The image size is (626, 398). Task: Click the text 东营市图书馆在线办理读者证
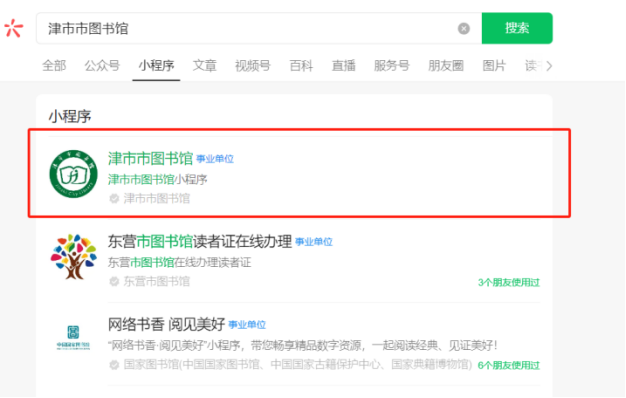[179, 263]
